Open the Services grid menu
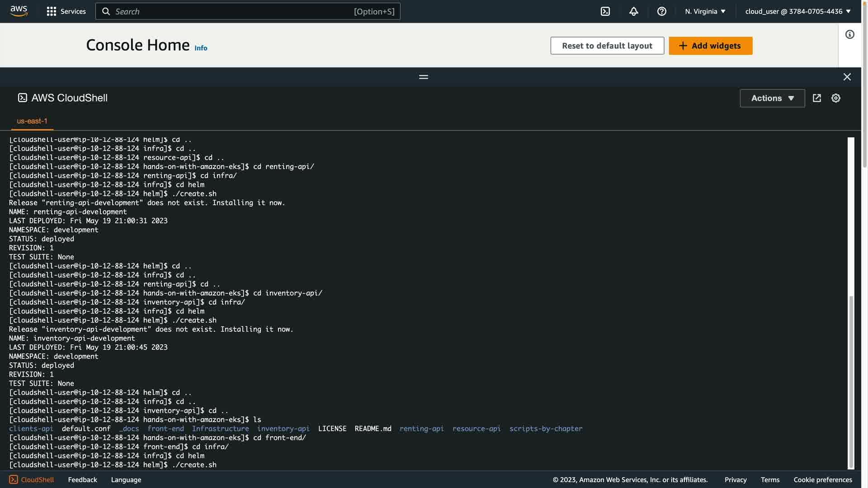868x488 pixels. pyautogui.click(x=66, y=11)
